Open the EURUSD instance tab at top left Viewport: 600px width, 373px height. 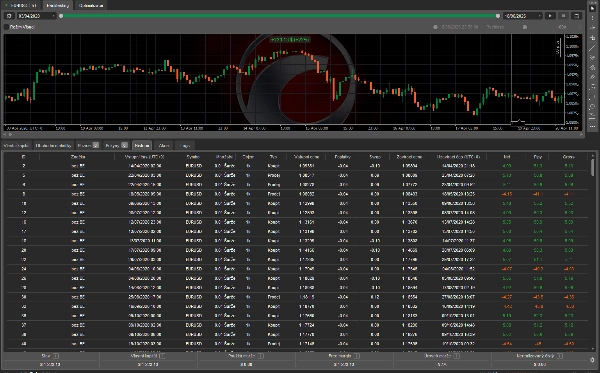21,5
